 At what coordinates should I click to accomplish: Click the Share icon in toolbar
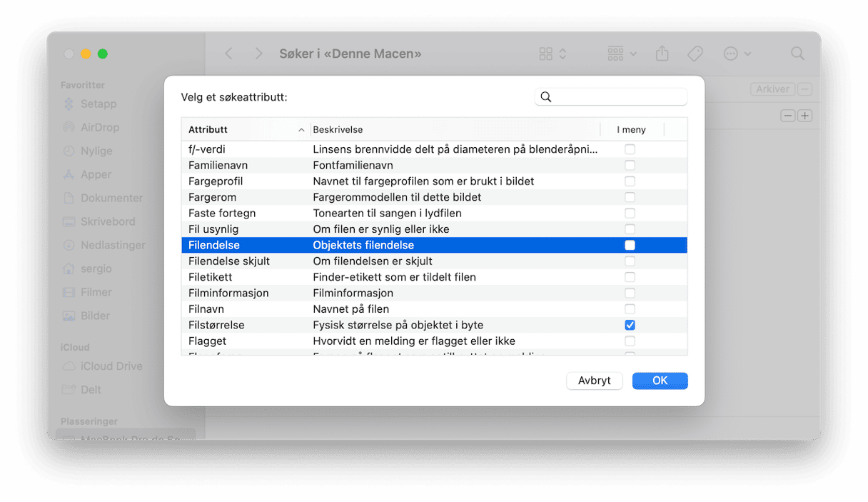tap(662, 54)
